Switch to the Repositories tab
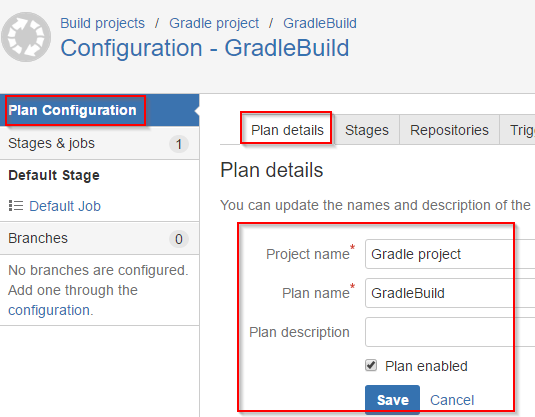Image resolution: width=535 pixels, height=417 pixels. pyautogui.click(x=449, y=130)
